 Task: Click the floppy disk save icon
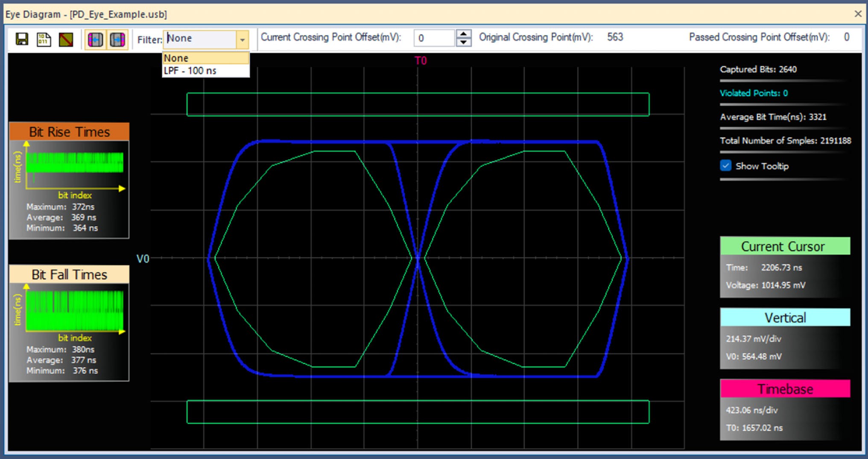point(22,39)
